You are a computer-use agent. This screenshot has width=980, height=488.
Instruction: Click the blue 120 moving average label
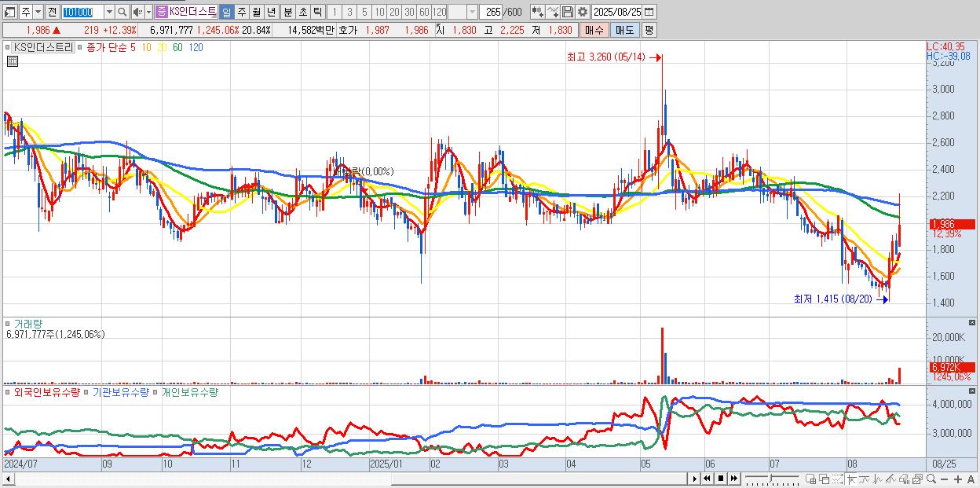(196, 47)
